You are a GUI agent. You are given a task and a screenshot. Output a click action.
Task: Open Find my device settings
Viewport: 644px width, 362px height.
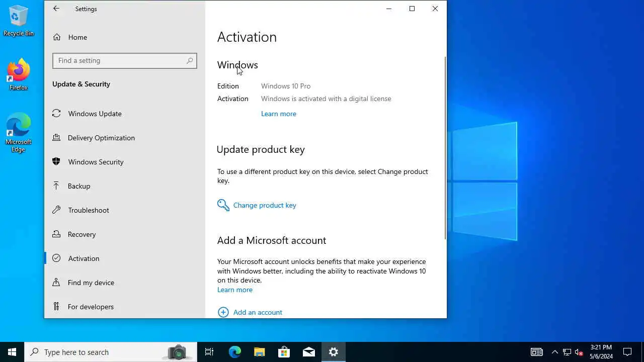click(x=125, y=283)
